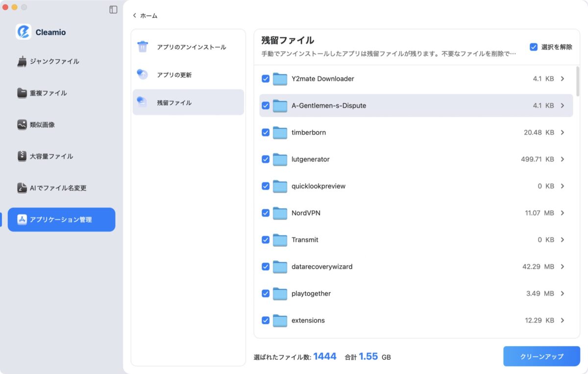Image resolution: width=588 pixels, height=374 pixels.
Task: Toggle the 選択を解除 checkbox
Action: [x=534, y=47]
